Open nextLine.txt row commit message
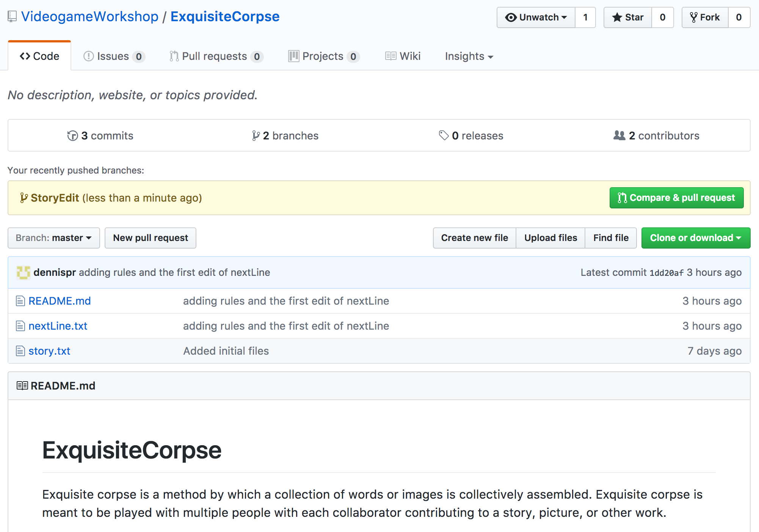 (x=286, y=326)
